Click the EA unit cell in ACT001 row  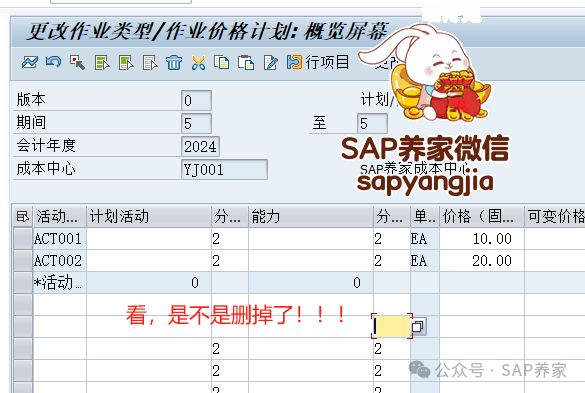tap(425, 238)
